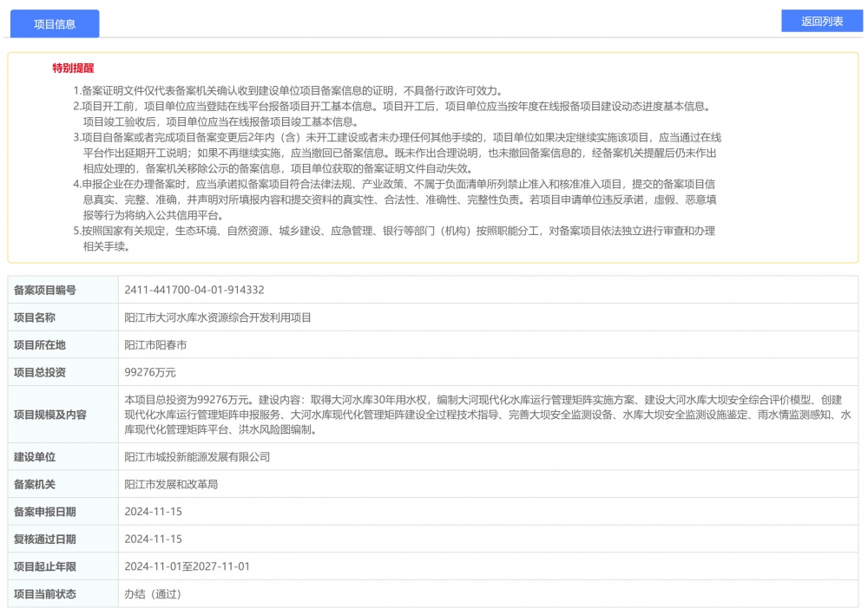The height and width of the screenshot is (615, 868).
Task: Select the 项目总投资 label cell
Action: tap(63, 372)
